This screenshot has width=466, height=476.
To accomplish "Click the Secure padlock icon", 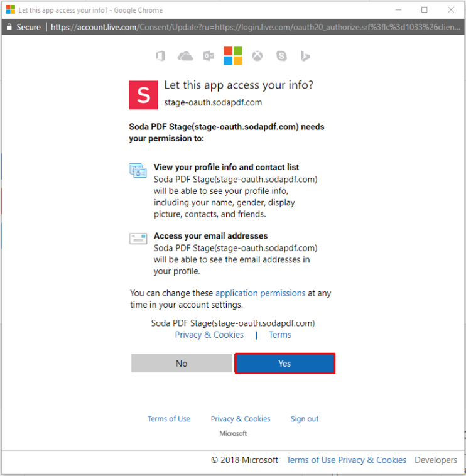I will tap(9, 27).
